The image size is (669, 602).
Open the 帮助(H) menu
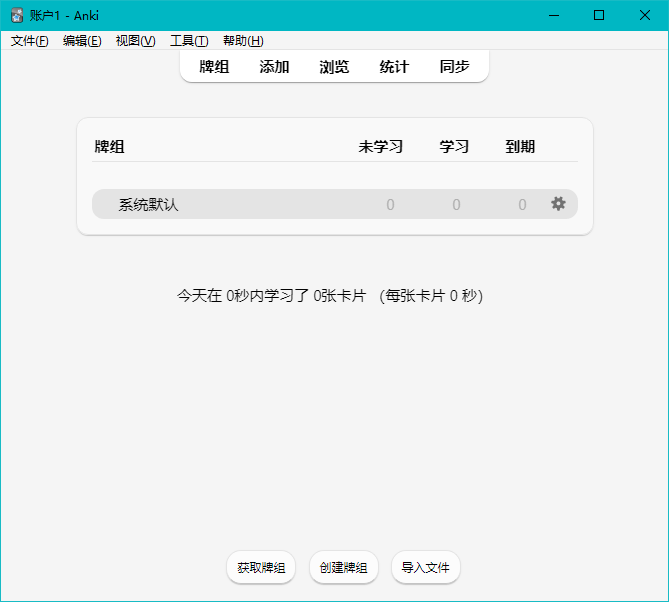click(x=243, y=41)
